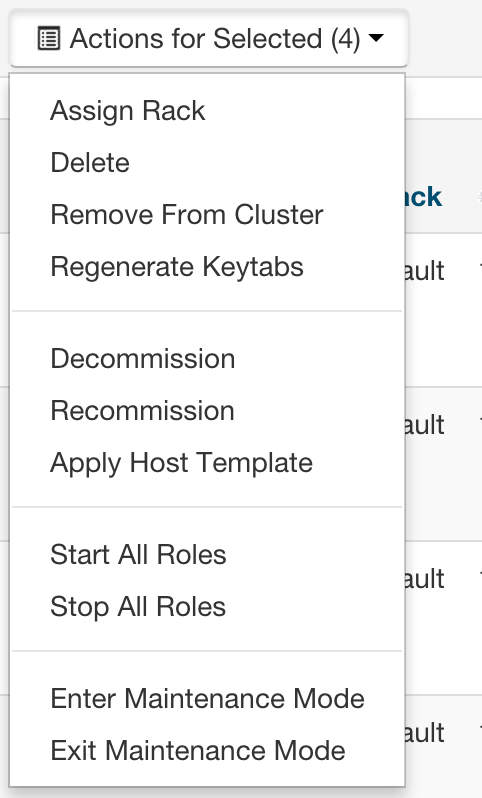Click the list icon in Actions for Selected button
This screenshot has height=798, width=482.
click(49, 39)
